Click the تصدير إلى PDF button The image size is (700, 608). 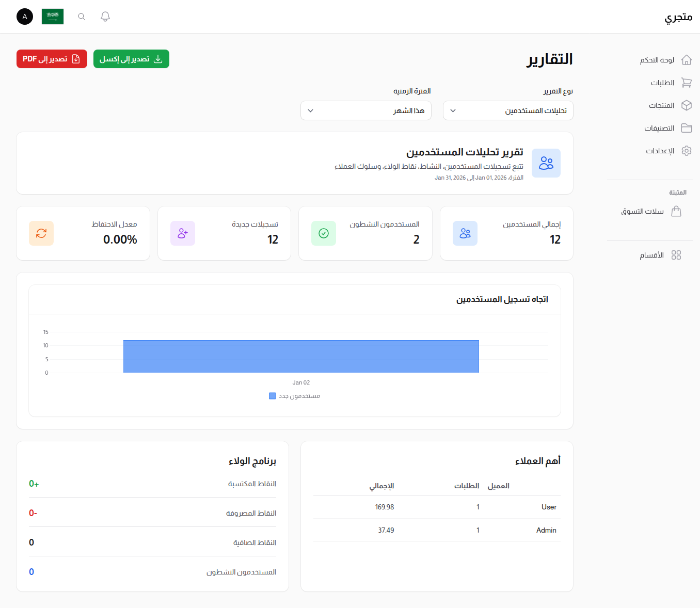tap(52, 58)
